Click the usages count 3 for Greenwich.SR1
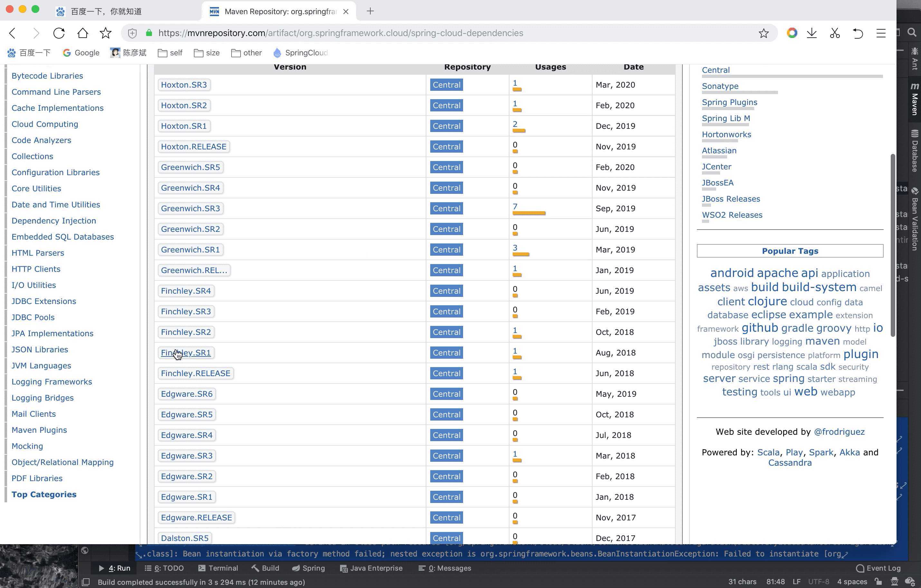 coord(515,248)
